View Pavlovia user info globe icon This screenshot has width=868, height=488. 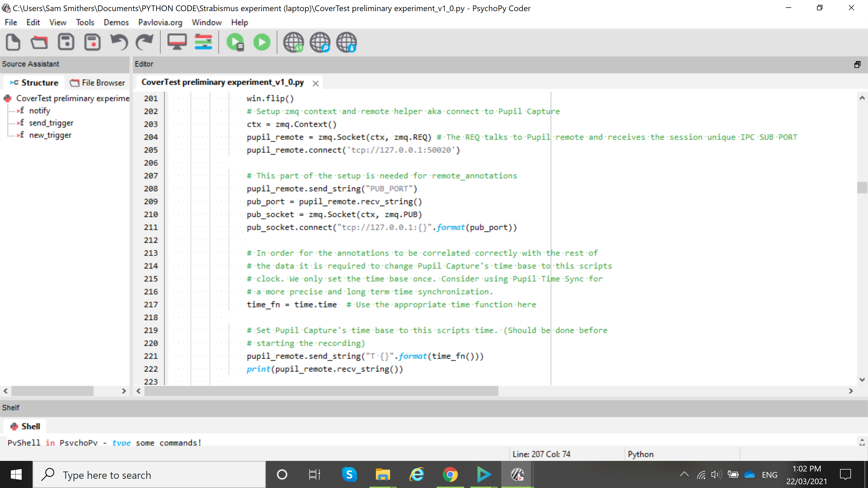tap(346, 42)
